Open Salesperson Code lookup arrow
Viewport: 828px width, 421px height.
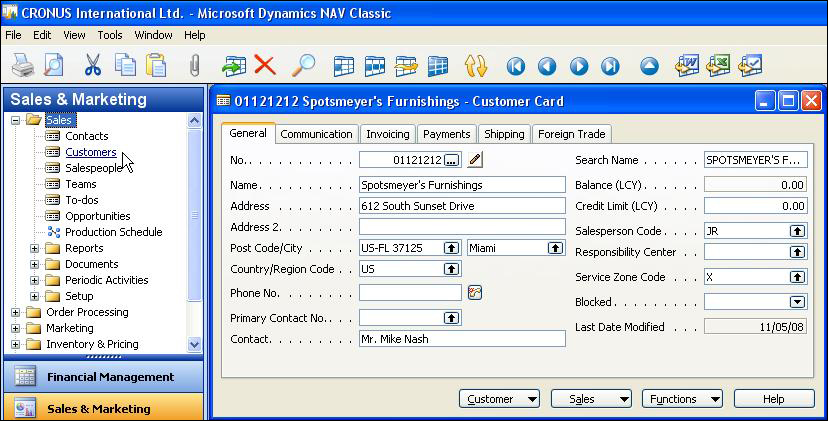pyautogui.click(x=797, y=231)
